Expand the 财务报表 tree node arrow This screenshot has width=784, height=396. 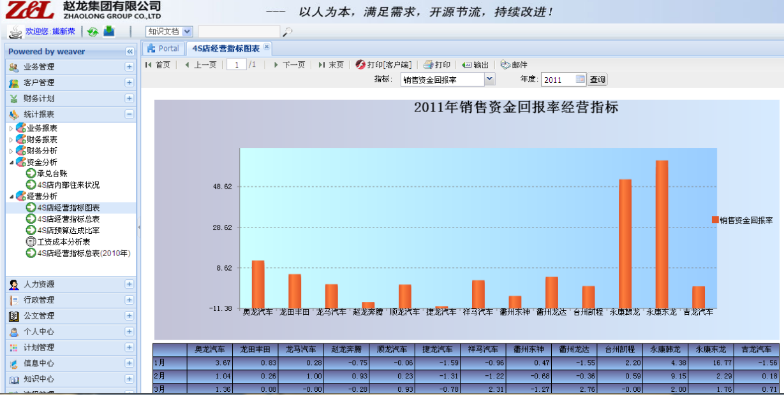[12, 140]
